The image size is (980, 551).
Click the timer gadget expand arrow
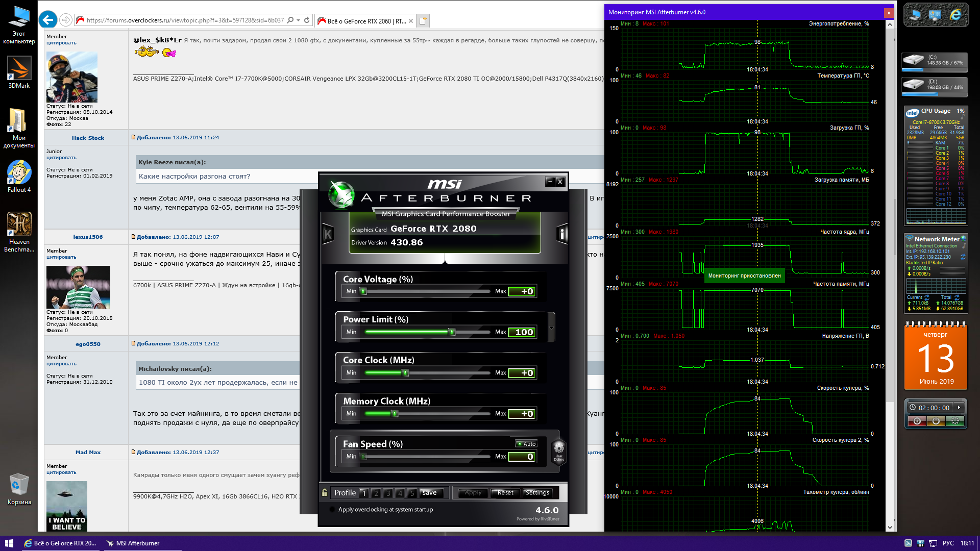[x=959, y=407]
